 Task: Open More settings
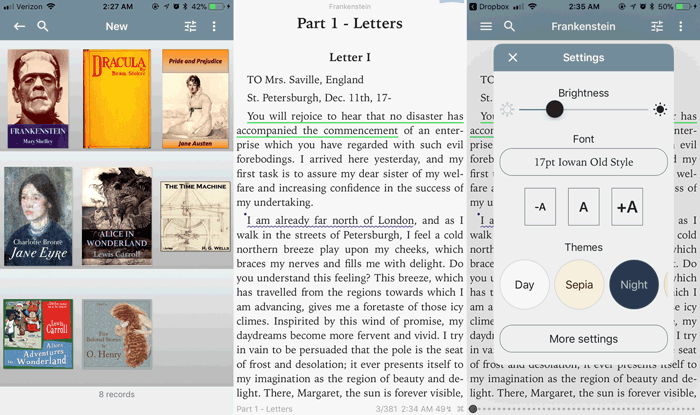[583, 339]
